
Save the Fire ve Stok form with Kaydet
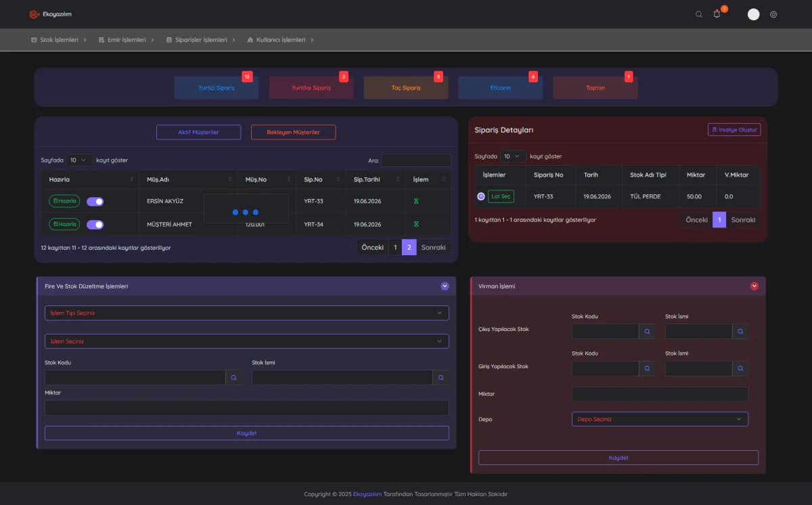pyautogui.click(x=247, y=433)
